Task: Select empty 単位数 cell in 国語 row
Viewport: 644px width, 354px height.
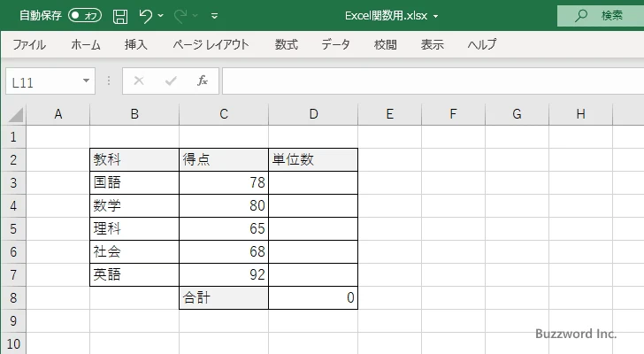Action: [313, 182]
